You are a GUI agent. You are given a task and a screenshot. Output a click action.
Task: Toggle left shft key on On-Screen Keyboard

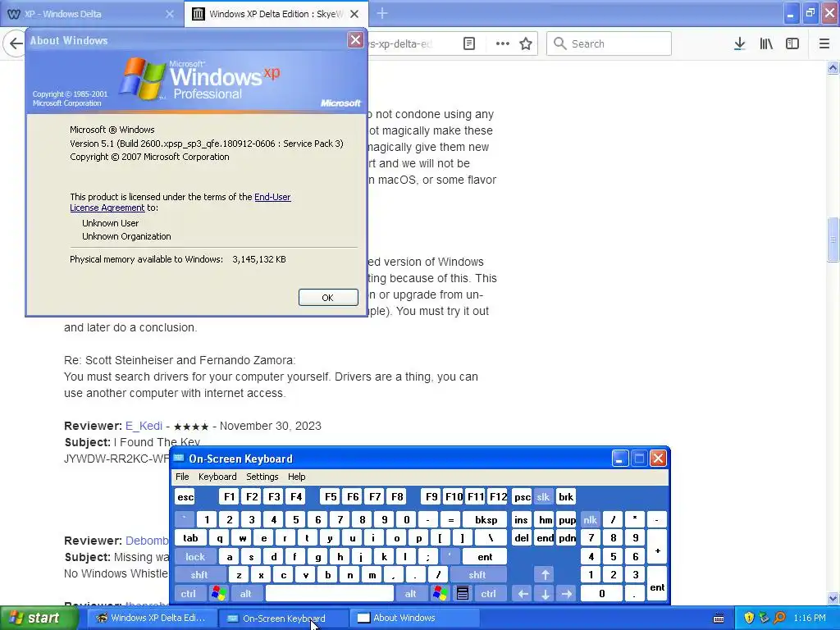point(199,575)
